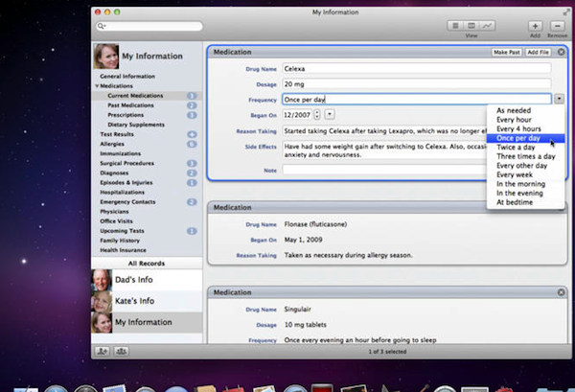Click the Remove record toolbar button
575x392 pixels.
click(x=558, y=25)
